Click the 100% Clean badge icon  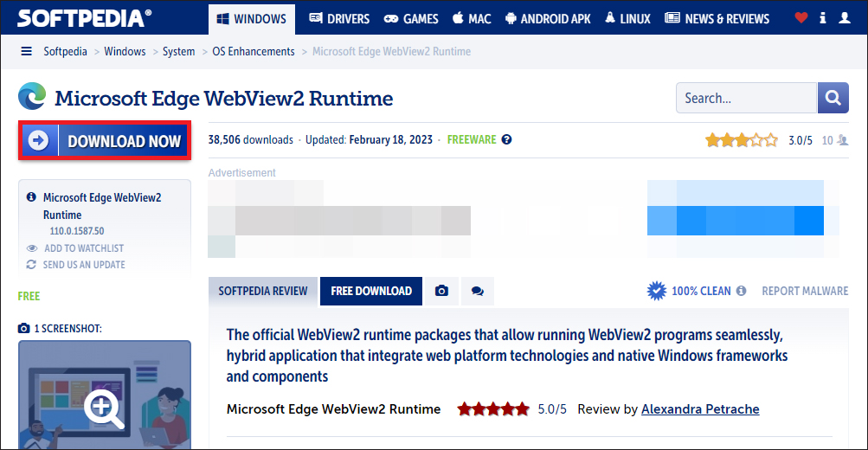[657, 291]
